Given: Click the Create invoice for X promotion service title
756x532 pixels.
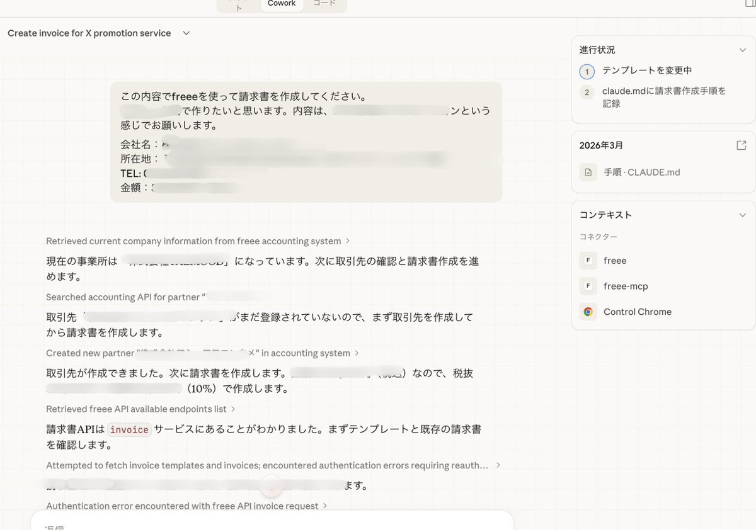Looking at the screenshot, I should point(89,33).
